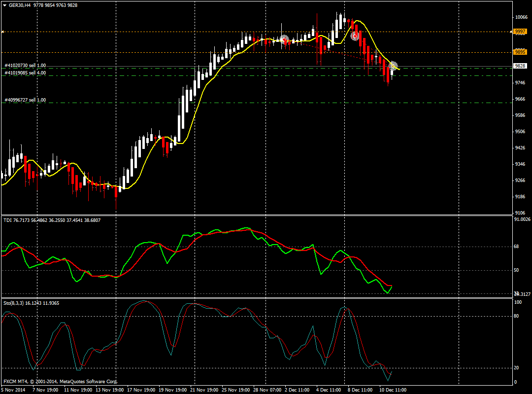Click the latest trade marker at 9828 level
This screenshot has height=394, width=532.
(x=393, y=66)
